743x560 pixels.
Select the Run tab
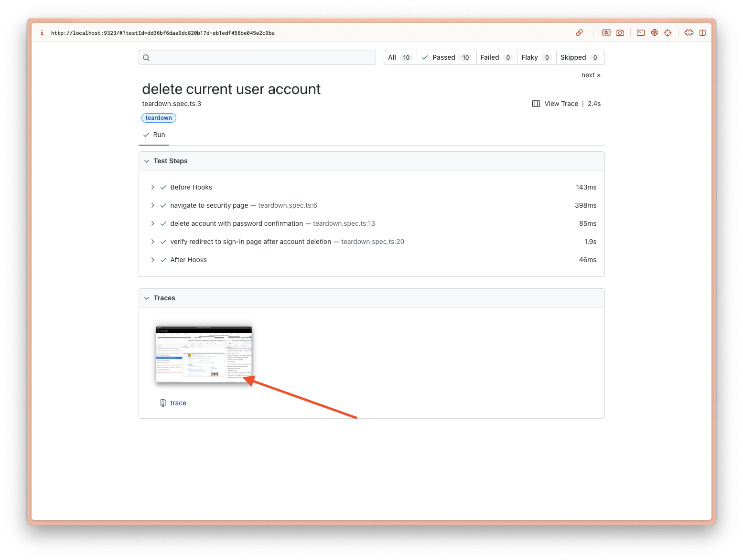(x=154, y=135)
